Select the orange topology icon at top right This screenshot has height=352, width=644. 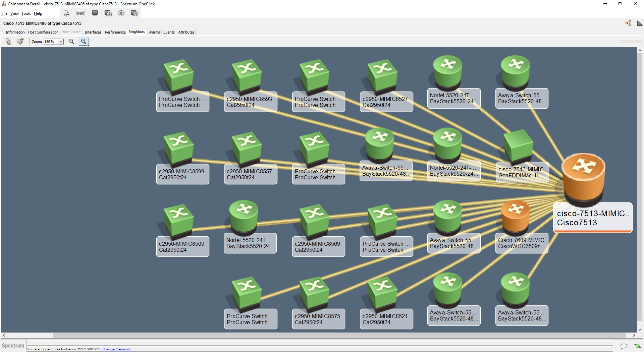coord(628,23)
